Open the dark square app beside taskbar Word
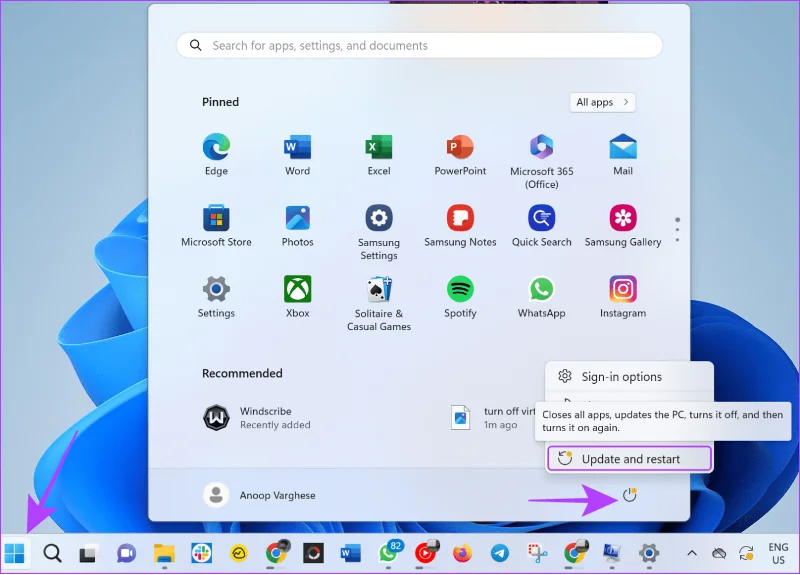This screenshot has height=575, width=800. [x=313, y=553]
